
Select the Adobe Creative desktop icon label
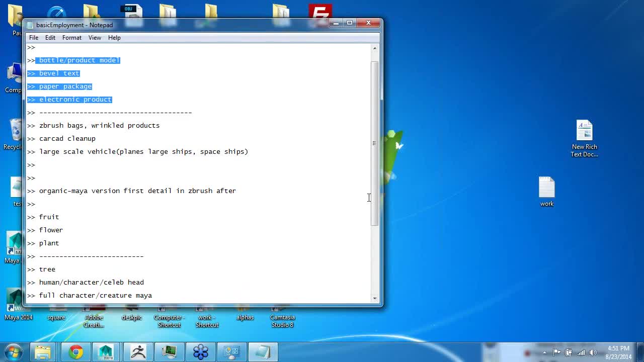[x=94, y=321]
